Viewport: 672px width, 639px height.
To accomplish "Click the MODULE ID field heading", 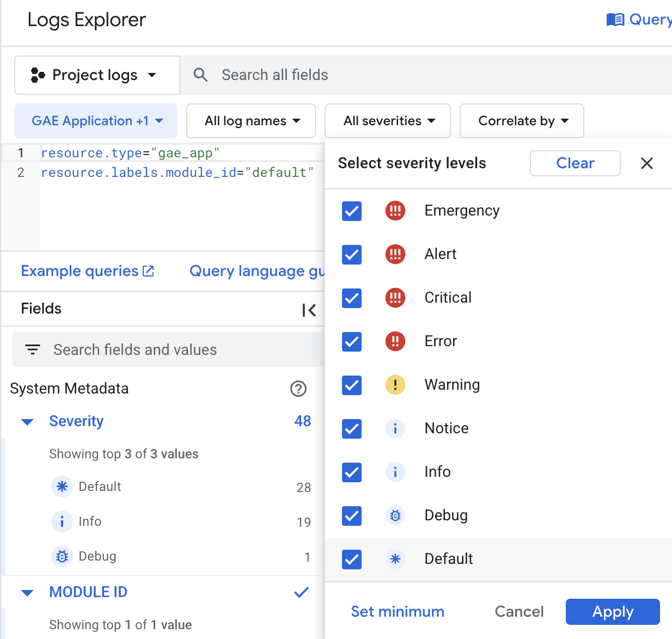I will (88, 592).
